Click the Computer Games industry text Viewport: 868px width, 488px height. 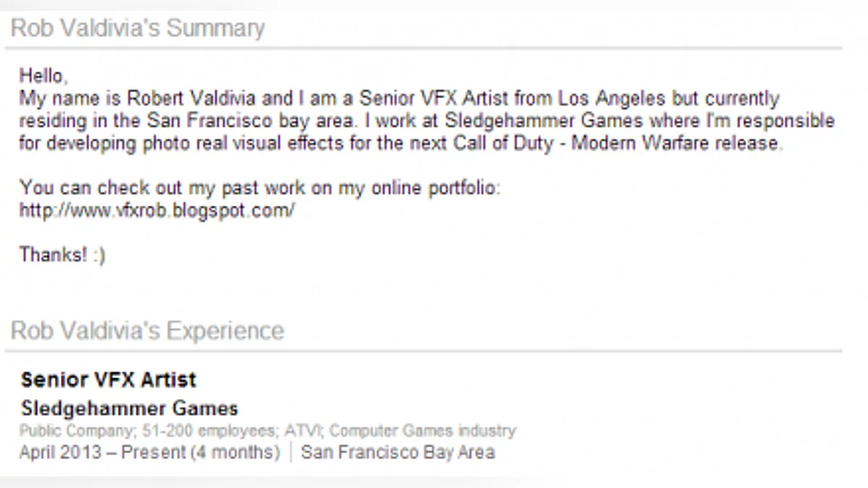tap(422, 432)
